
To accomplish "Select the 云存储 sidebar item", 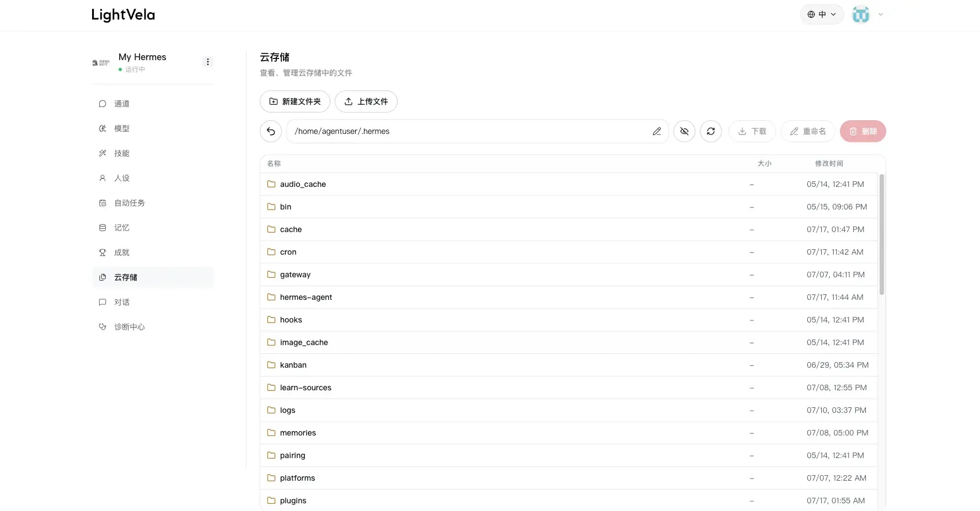I will tap(153, 277).
